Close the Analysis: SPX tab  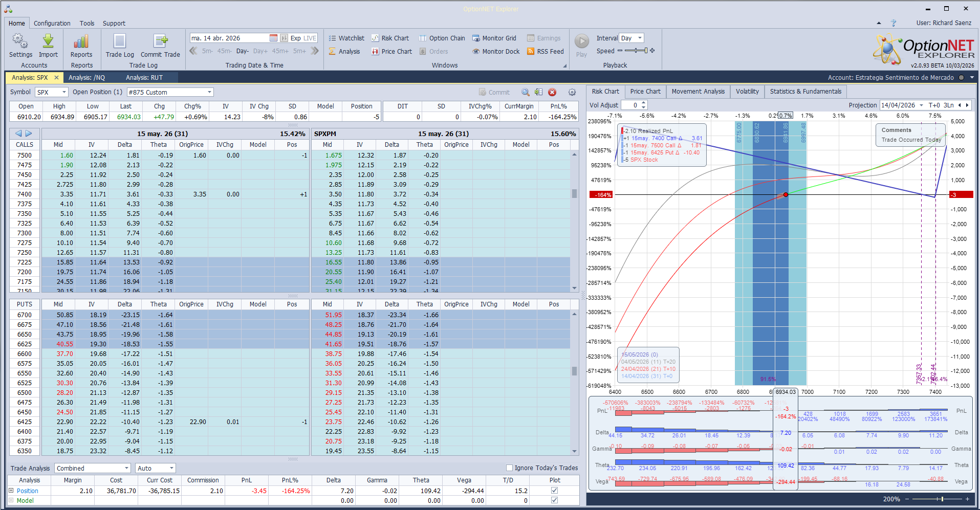56,78
